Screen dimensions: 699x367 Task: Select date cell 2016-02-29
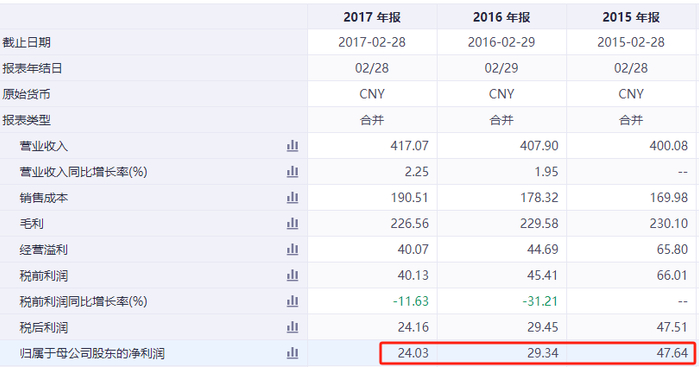pyautogui.click(x=502, y=42)
